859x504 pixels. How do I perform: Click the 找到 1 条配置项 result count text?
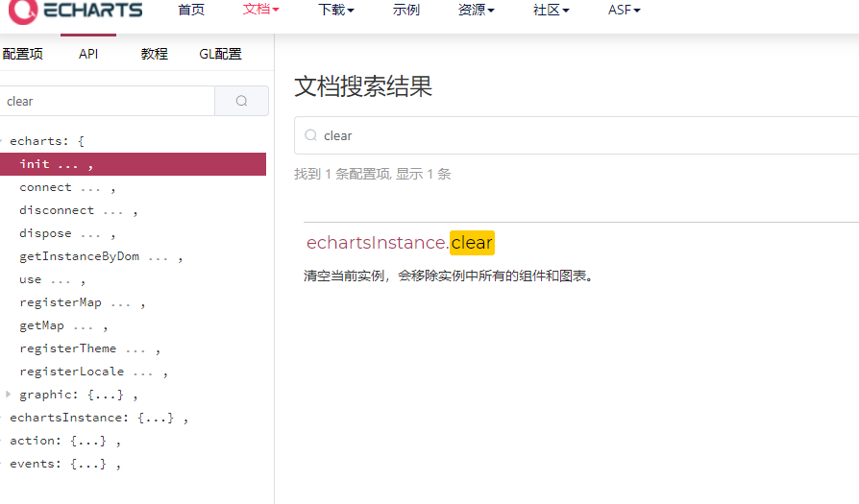click(373, 174)
